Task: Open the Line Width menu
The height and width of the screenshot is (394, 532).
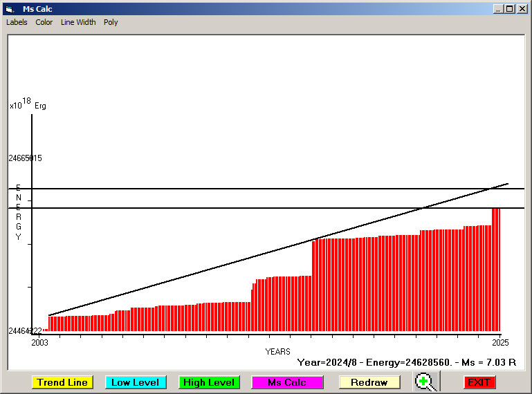Action: click(x=78, y=22)
